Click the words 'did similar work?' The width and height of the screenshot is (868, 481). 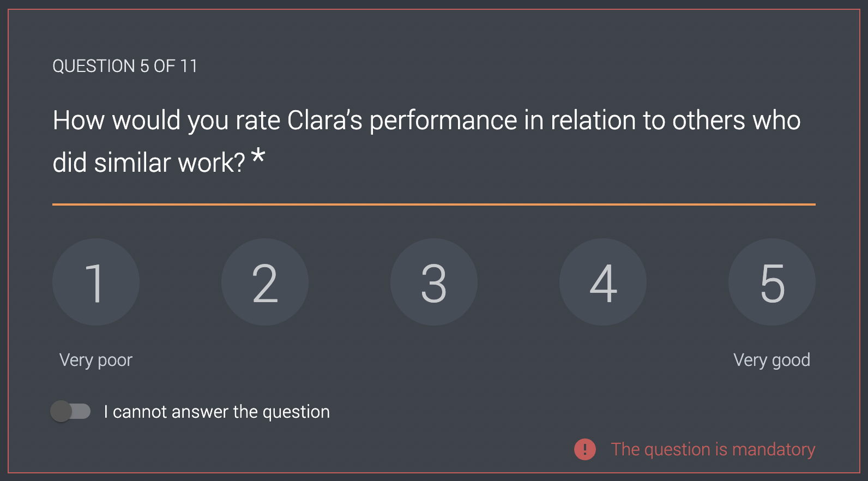149,163
